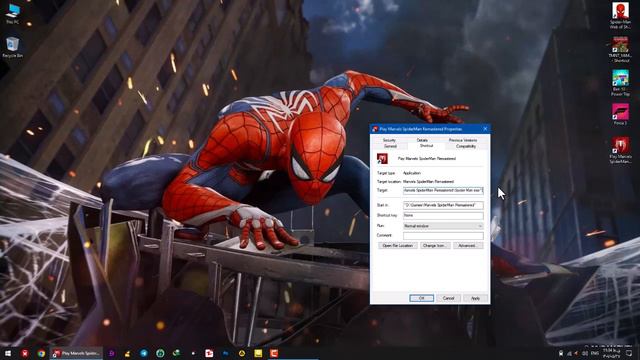640x360 pixels.
Task: Click the purple taskbar icon
Action: [111, 353]
